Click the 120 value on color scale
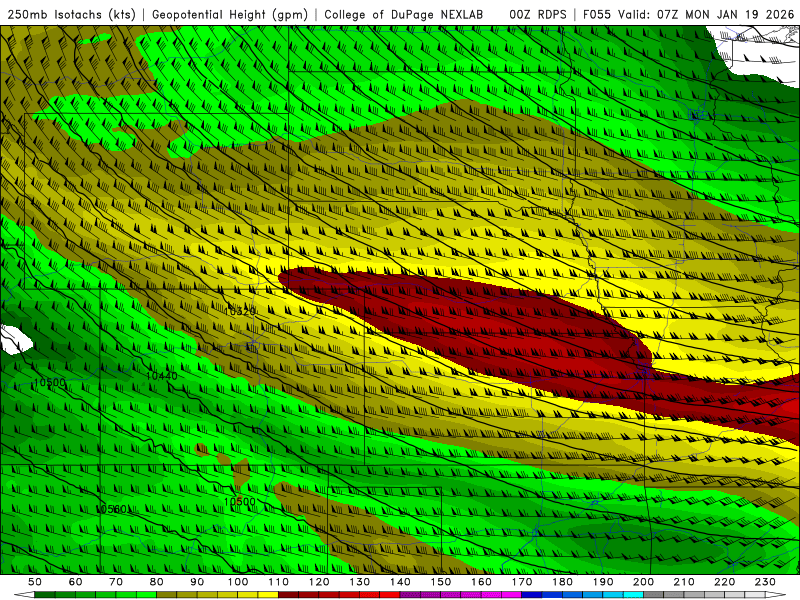This screenshot has width=800, height=600. click(x=319, y=582)
